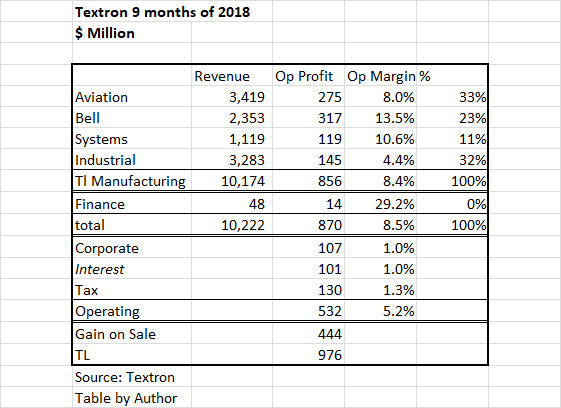
Task: Select Aviation revenue cell 3,419
Action: (232, 97)
